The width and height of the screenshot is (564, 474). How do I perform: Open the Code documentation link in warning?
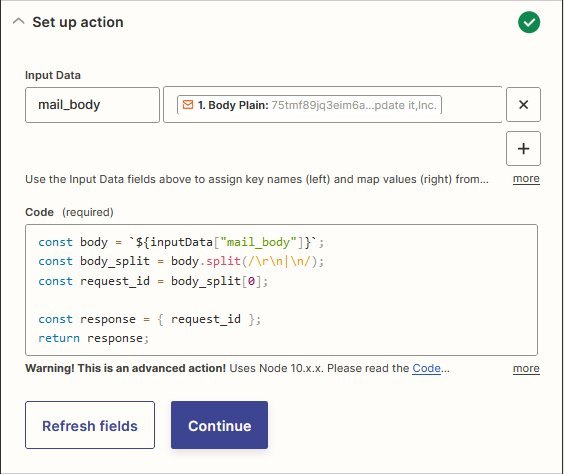coord(427,368)
